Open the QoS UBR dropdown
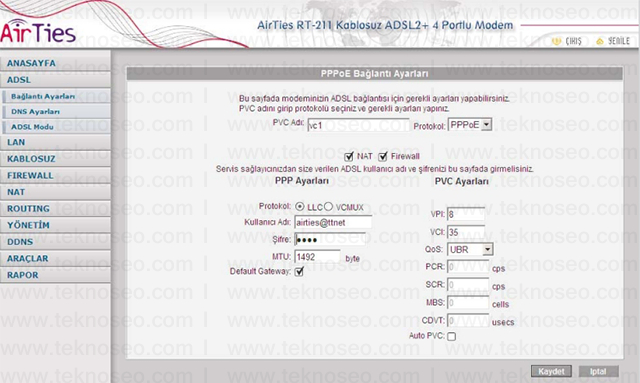Image resolution: width=640 pixels, height=383 pixels. pos(470,249)
